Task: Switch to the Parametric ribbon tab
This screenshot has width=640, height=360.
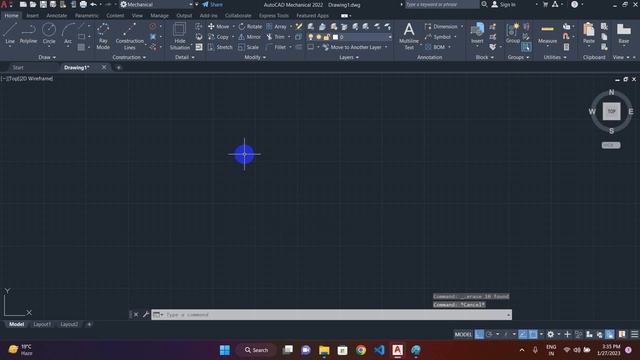Action: coord(87,16)
